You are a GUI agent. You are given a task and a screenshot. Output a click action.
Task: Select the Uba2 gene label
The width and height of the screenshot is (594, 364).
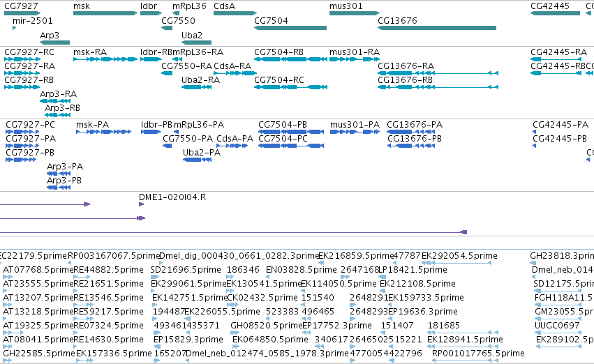(x=192, y=35)
